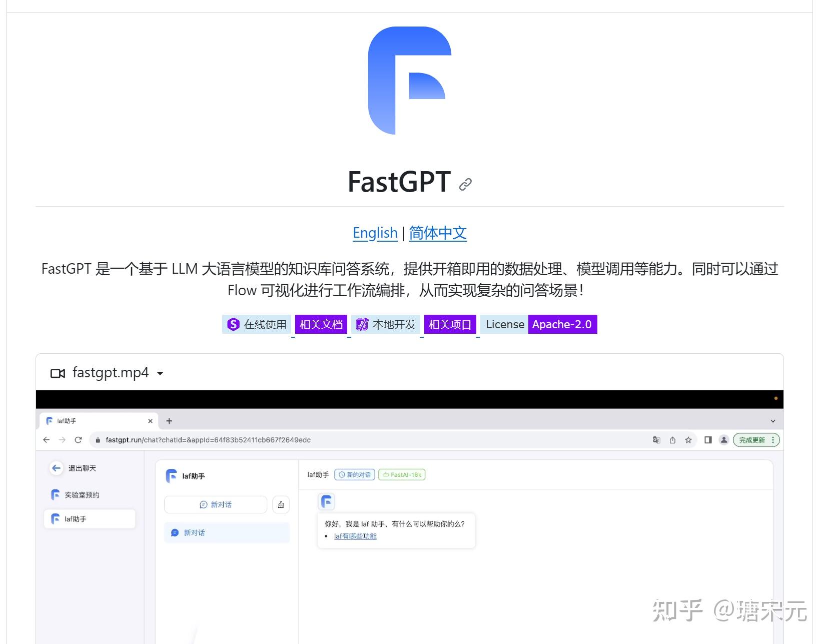Click the Apache-2.0 license badge
The image size is (828, 644).
pyautogui.click(x=562, y=324)
